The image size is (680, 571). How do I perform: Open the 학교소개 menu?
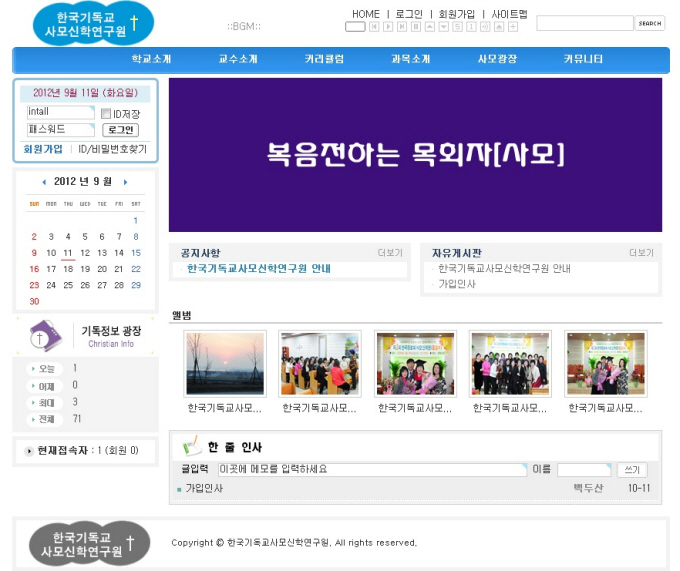click(152, 59)
